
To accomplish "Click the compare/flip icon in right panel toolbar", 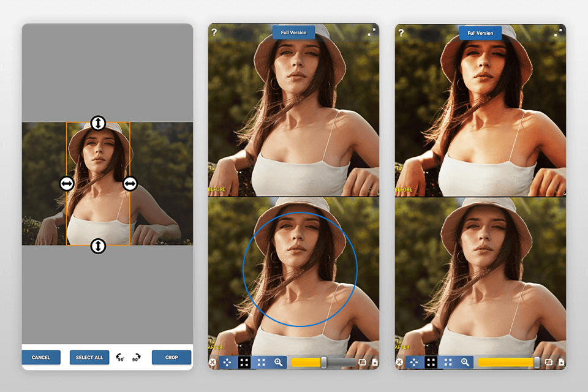I will [x=548, y=363].
